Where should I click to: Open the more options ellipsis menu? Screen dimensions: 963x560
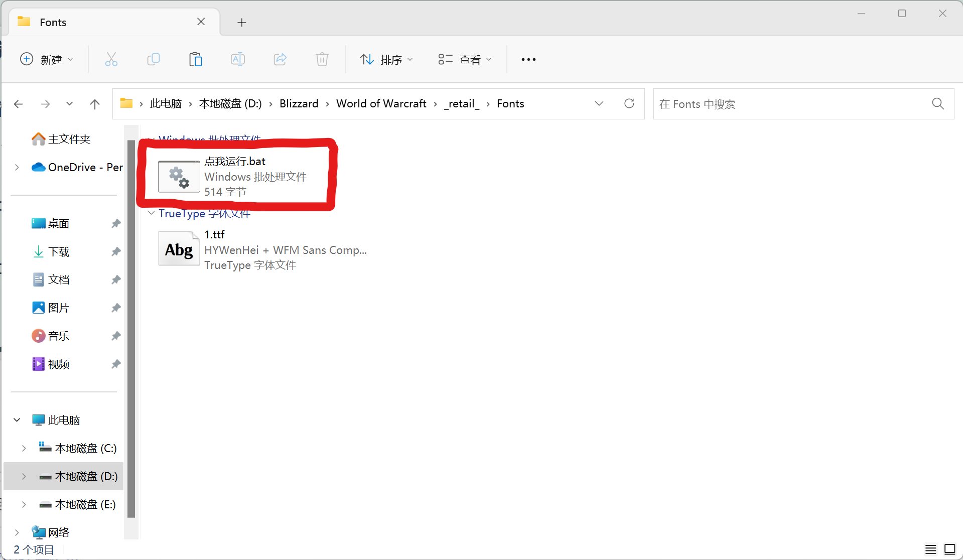pyautogui.click(x=528, y=60)
